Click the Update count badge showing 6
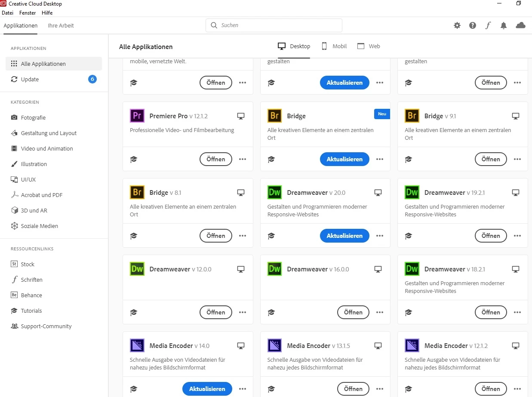Viewport: 532px width, 397px height. coord(92,79)
